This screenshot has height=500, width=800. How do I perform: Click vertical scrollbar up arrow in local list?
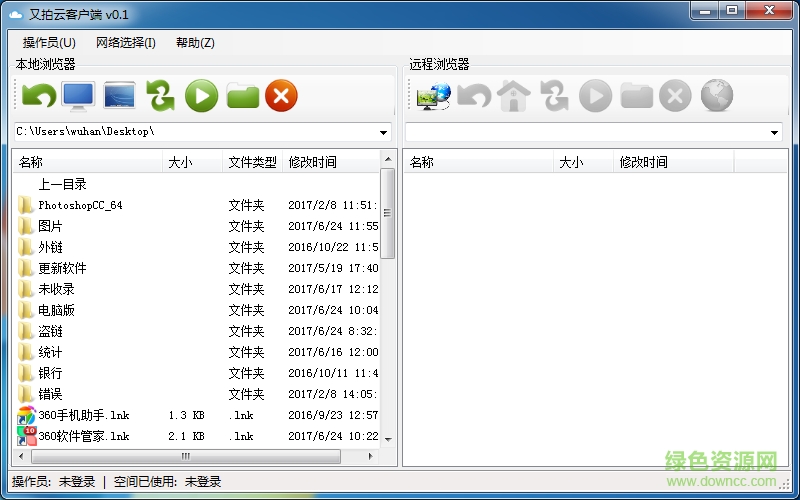(x=388, y=159)
